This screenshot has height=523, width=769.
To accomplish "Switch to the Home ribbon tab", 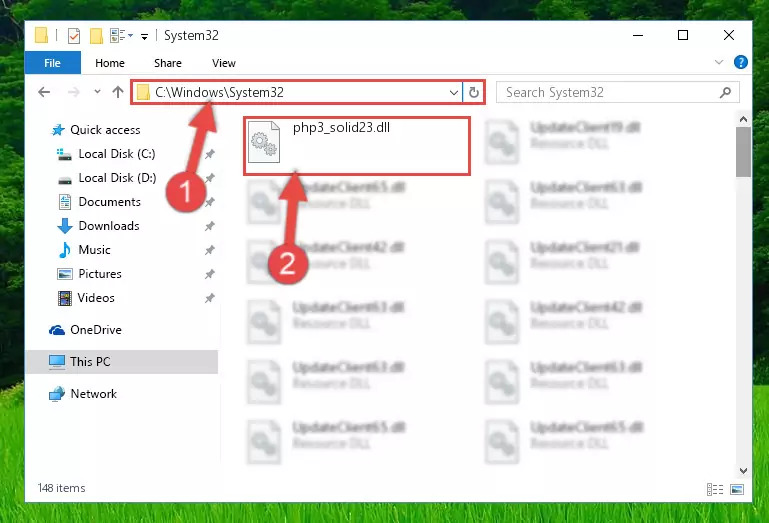I will click(110, 63).
